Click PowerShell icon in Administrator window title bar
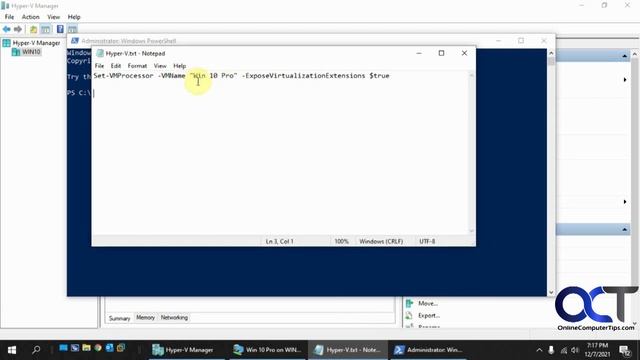This screenshot has height=360, width=640. [75, 41]
